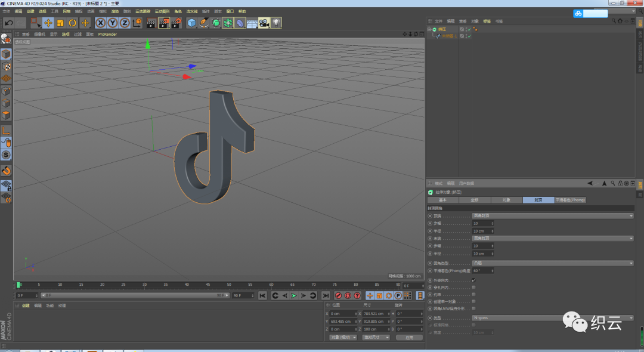Switch to the 对象 tab
The width and height of the screenshot is (644, 352).
(506, 200)
